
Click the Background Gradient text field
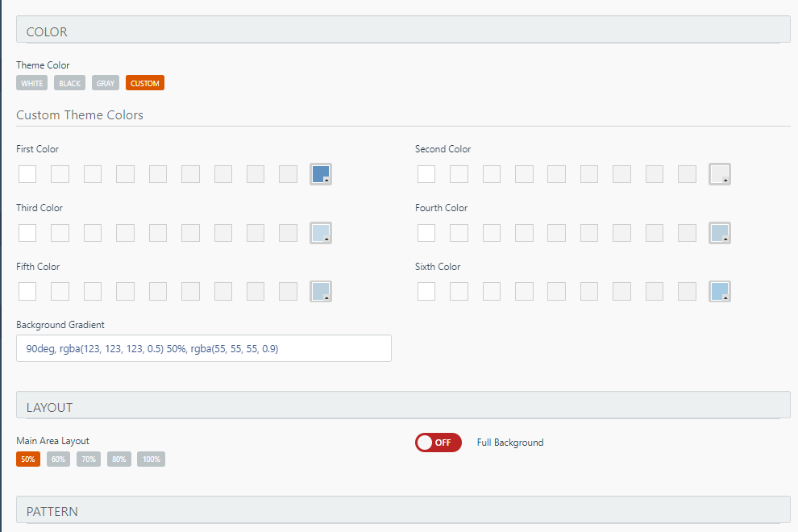[204, 348]
